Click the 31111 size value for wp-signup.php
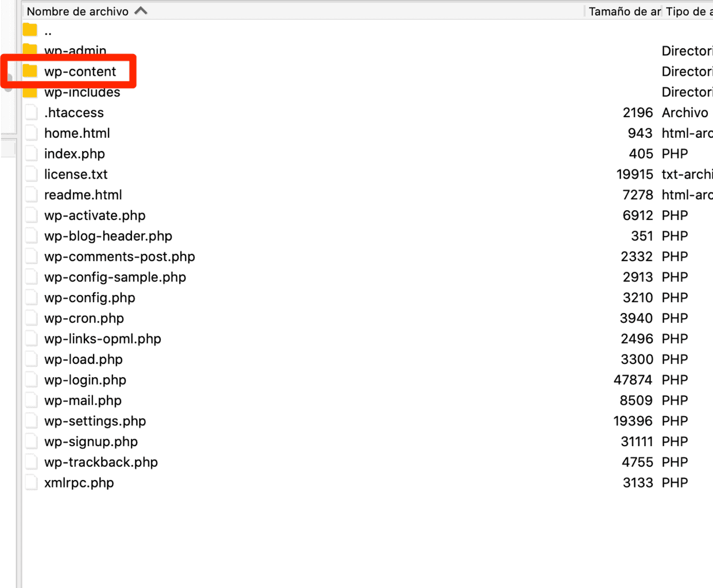The width and height of the screenshot is (713, 588). (637, 442)
